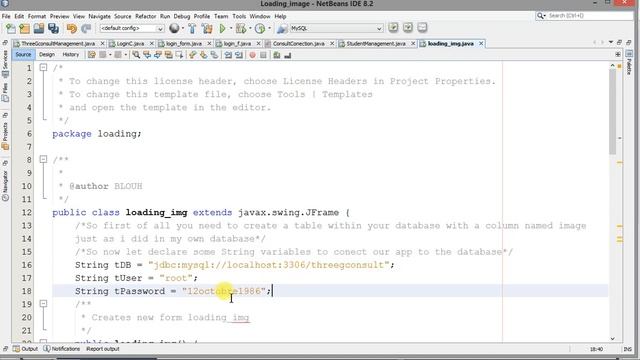
Task: Go to Next Bookmark icon
Action: [203, 55]
